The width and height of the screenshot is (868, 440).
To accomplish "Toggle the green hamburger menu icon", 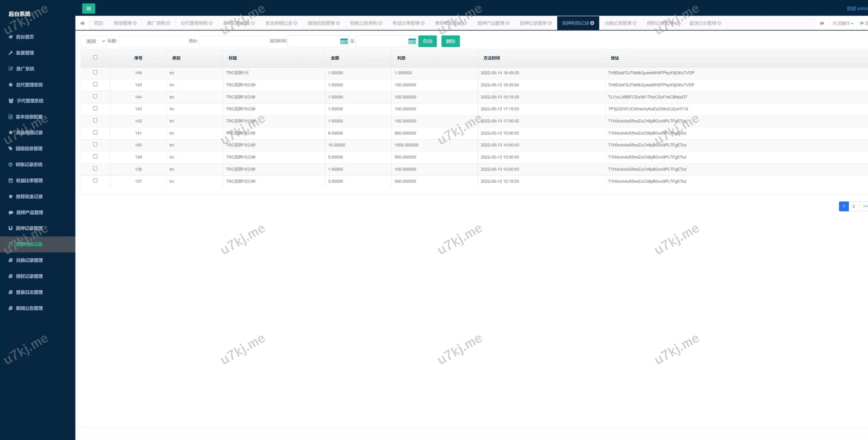I will 89,8.
